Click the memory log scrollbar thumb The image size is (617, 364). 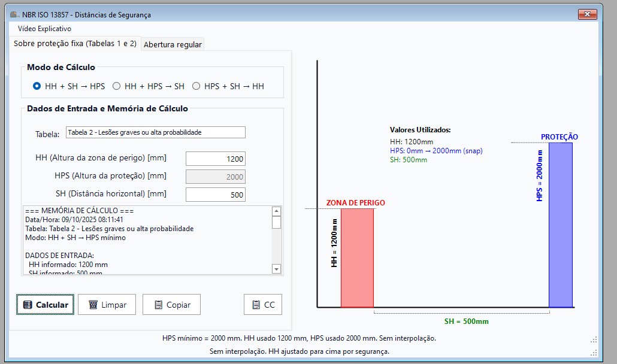click(276, 222)
